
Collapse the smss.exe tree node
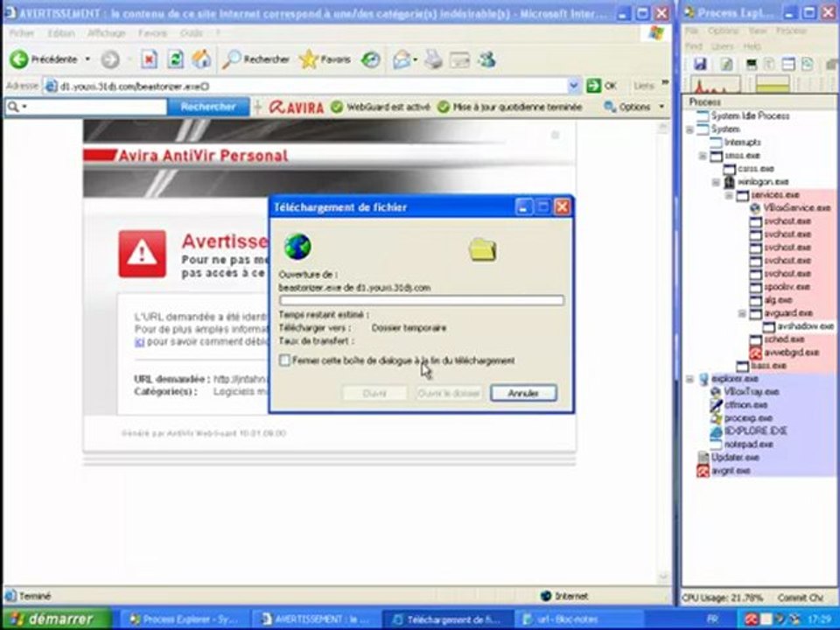(703, 156)
